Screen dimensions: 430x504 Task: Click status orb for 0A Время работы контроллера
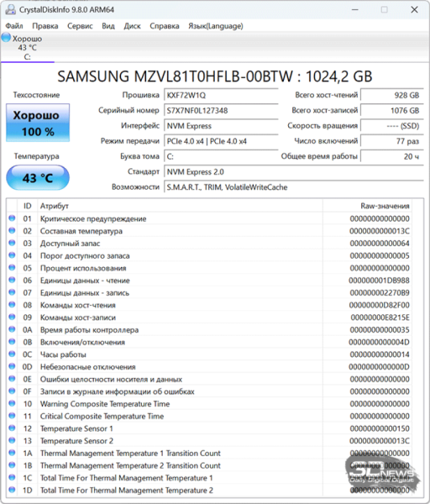12,329
